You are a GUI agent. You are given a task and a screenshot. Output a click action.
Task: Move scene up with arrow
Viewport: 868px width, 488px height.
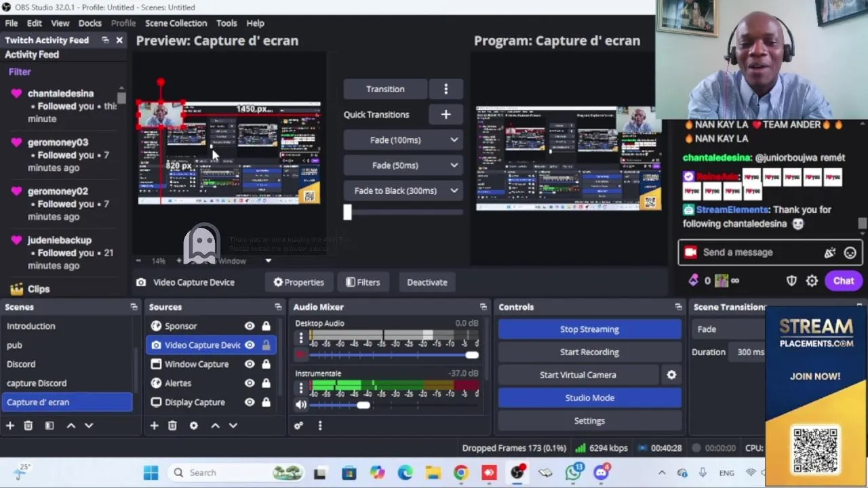click(71, 426)
